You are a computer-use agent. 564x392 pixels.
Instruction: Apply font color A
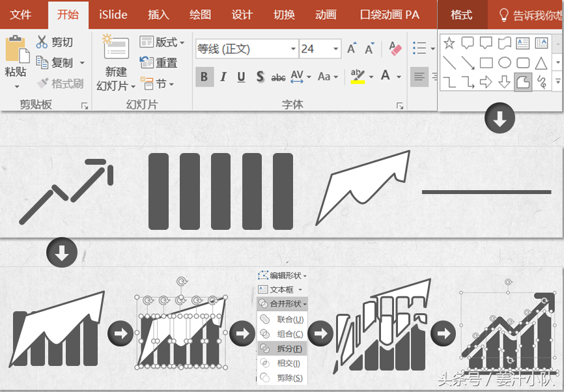click(386, 76)
